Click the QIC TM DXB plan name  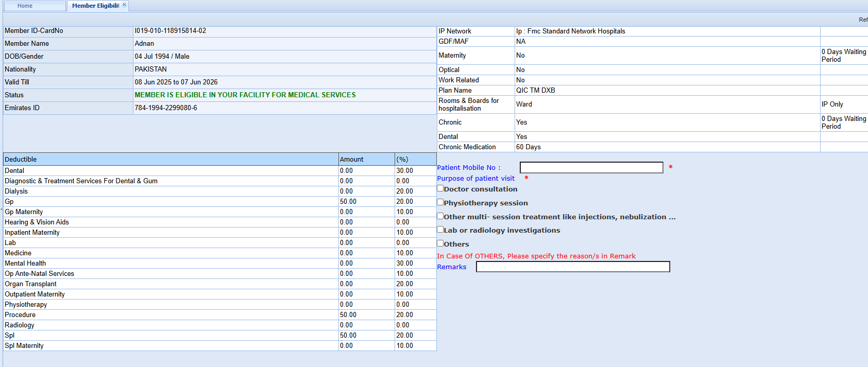tap(536, 91)
